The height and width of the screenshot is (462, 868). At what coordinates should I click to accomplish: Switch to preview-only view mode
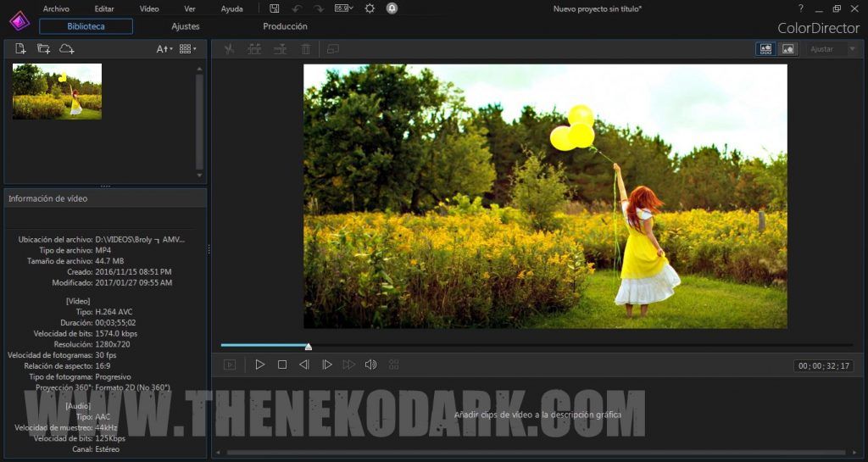coord(788,49)
